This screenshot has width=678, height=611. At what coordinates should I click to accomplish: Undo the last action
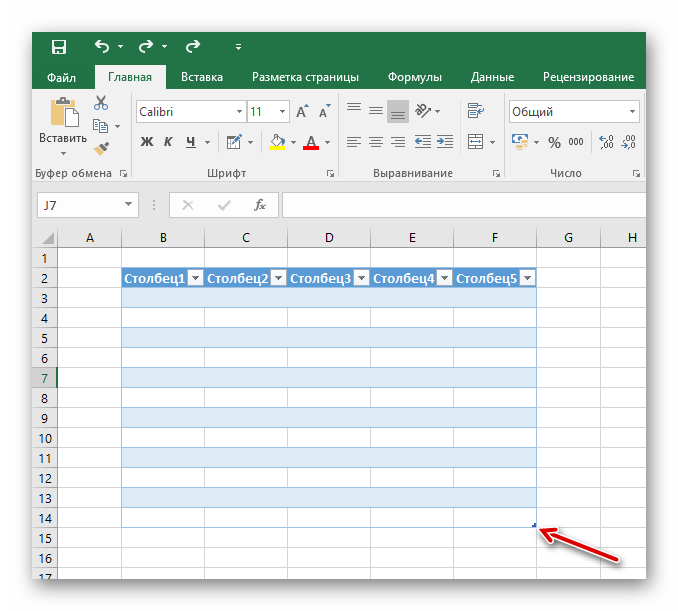[102, 46]
